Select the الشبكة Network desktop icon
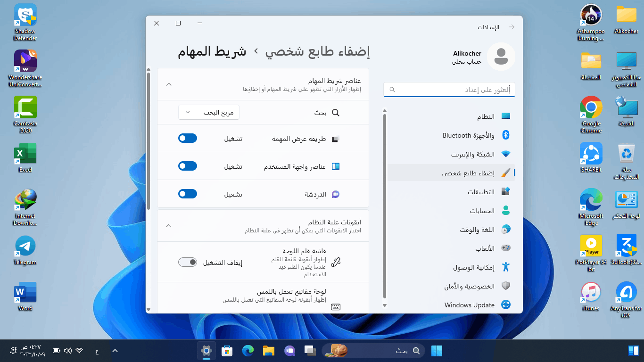This screenshot has height=362, width=644. [627, 112]
